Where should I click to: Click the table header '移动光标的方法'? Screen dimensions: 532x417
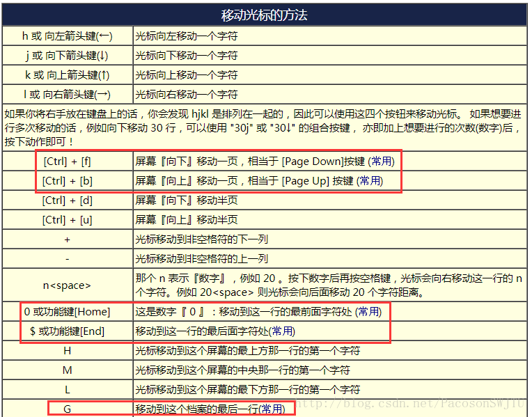[265, 15]
